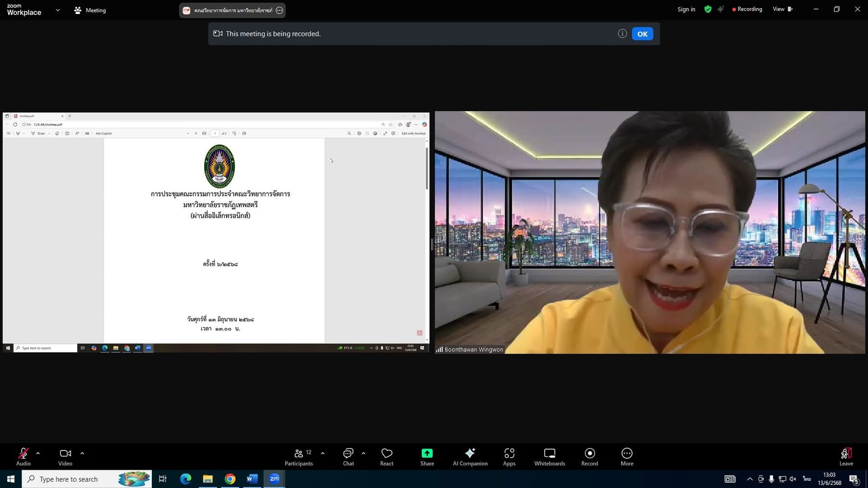The image size is (868, 488).
Task: Dismiss recording notice with OK button
Action: pyautogui.click(x=642, y=34)
